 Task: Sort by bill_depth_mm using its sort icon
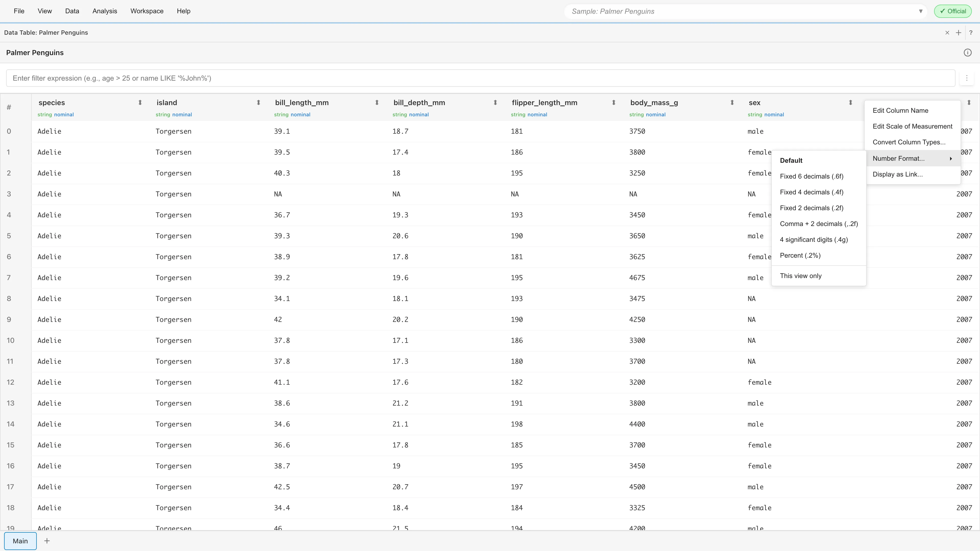point(495,103)
